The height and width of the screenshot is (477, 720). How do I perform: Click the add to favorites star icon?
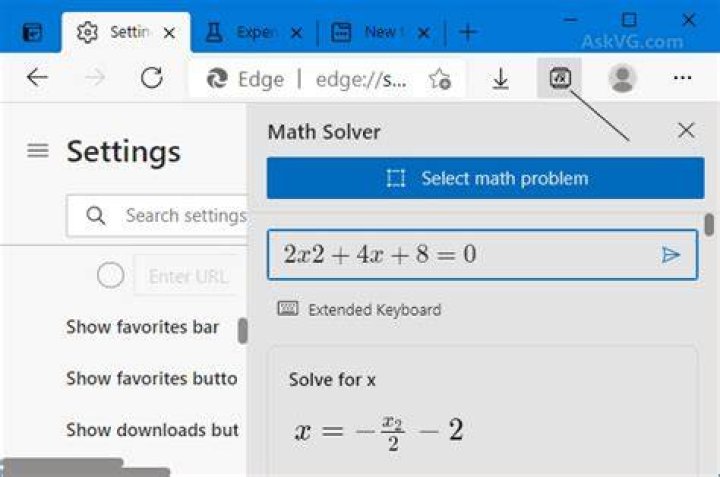click(x=439, y=79)
